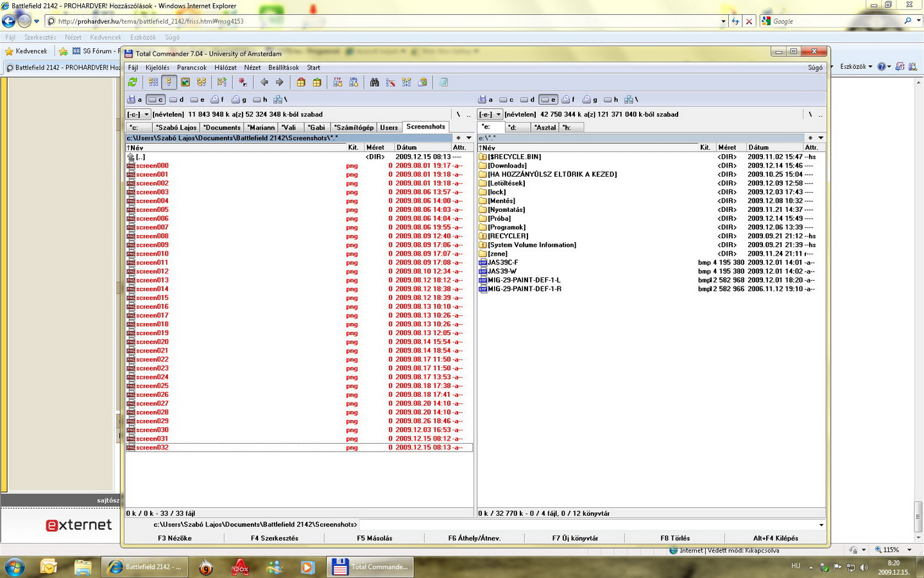The height and width of the screenshot is (578, 924).
Task: Open the 115% zoom level dropdown
Action: (909, 550)
